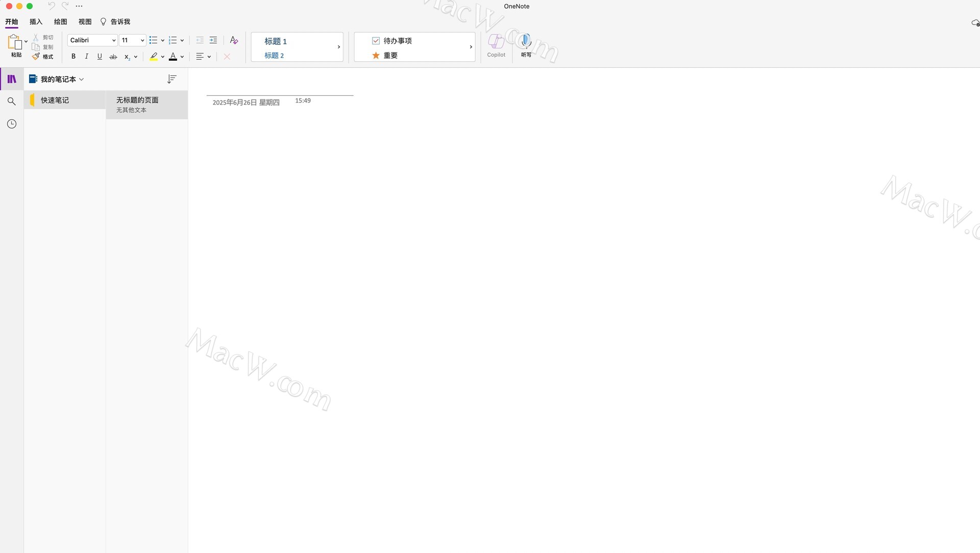Viewport: 980px width, 553px height.
Task: Switch to the 插入 ribbon tab
Action: pos(36,21)
